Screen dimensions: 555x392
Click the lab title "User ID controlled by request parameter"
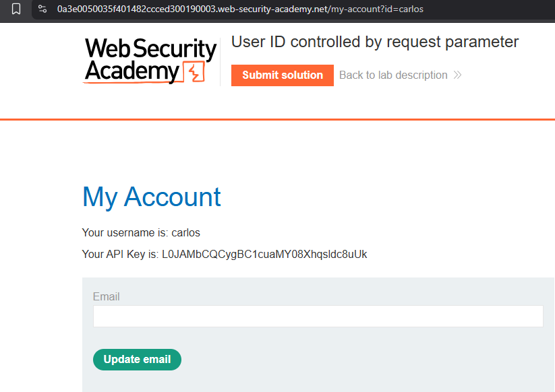[375, 42]
